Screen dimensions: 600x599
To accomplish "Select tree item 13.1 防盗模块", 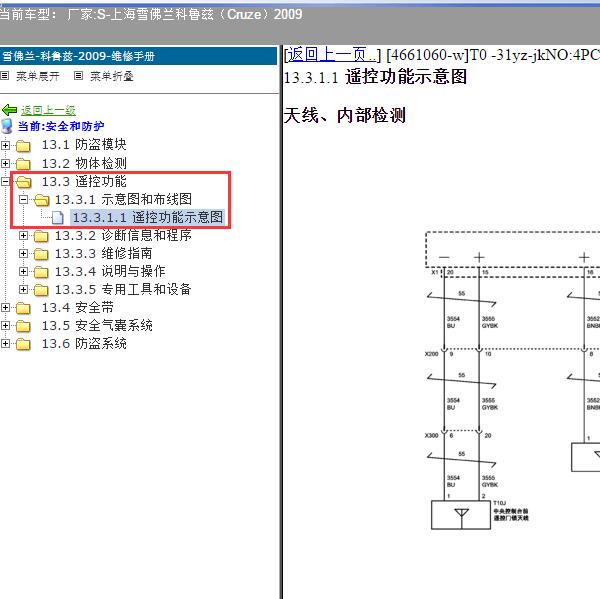I will click(x=84, y=145).
